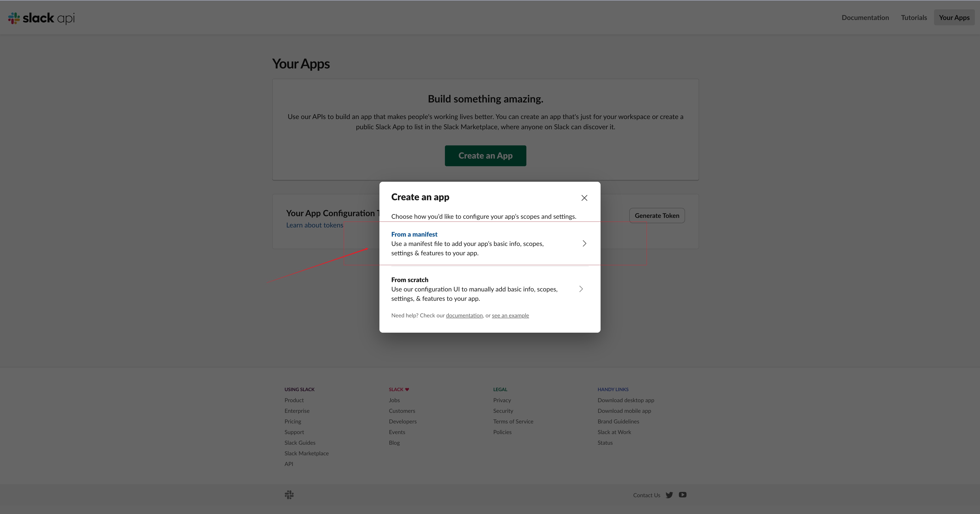980x514 pixels.
Task: Open Status footer link
Action: 605,443
